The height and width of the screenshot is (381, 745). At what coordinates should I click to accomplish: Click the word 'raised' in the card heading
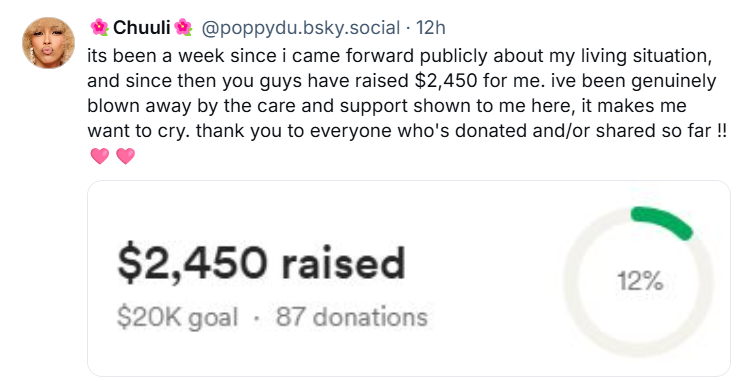pyautogui.click(x=343, y=263)
